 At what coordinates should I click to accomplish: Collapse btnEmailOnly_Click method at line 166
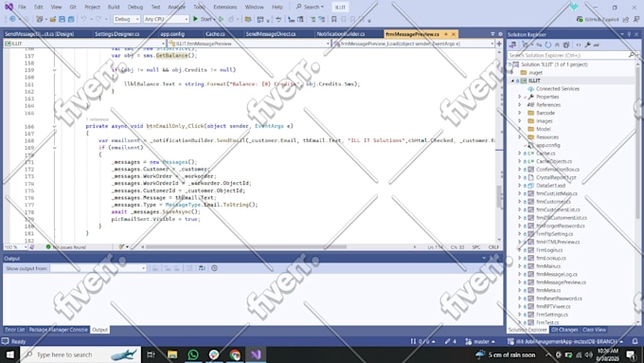coord(54,126)
